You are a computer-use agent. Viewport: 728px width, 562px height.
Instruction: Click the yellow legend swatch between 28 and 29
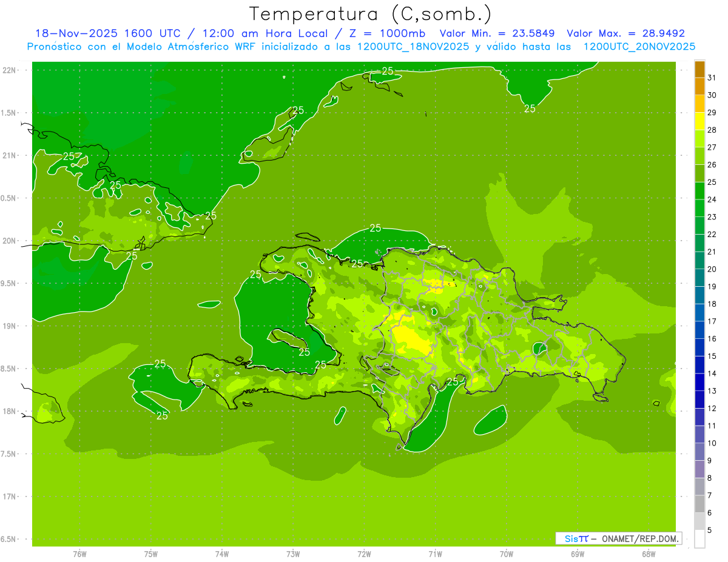699,121
